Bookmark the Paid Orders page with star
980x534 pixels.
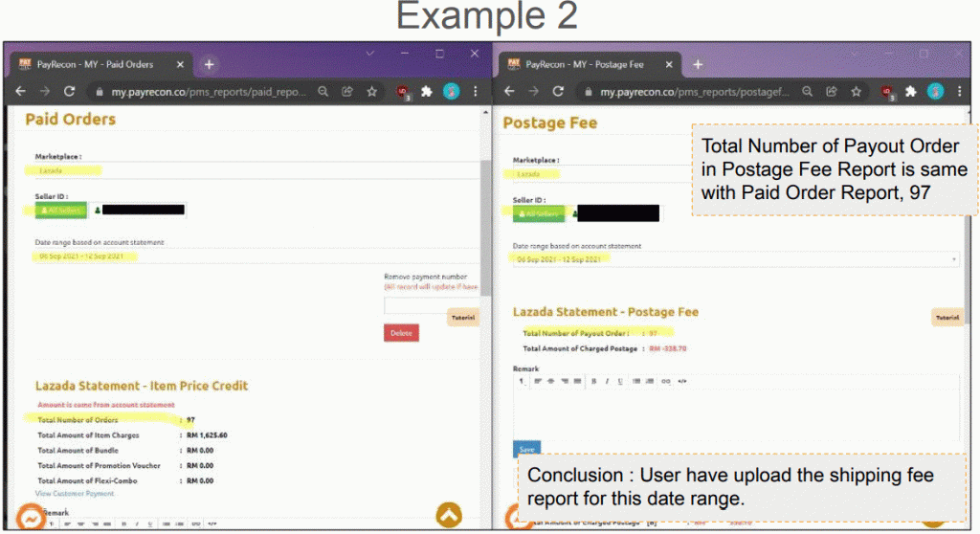click(372, 91)
